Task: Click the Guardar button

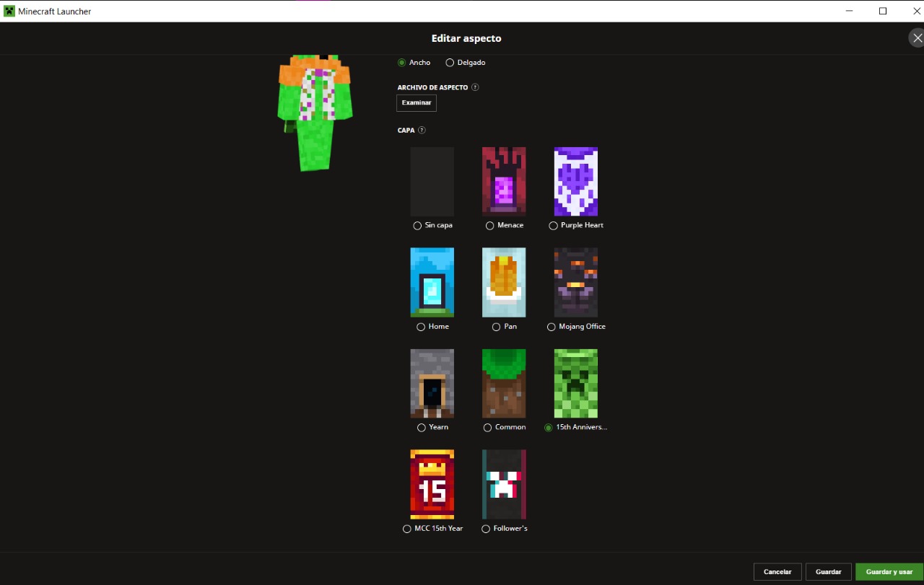Action: (x=829, y=572)
